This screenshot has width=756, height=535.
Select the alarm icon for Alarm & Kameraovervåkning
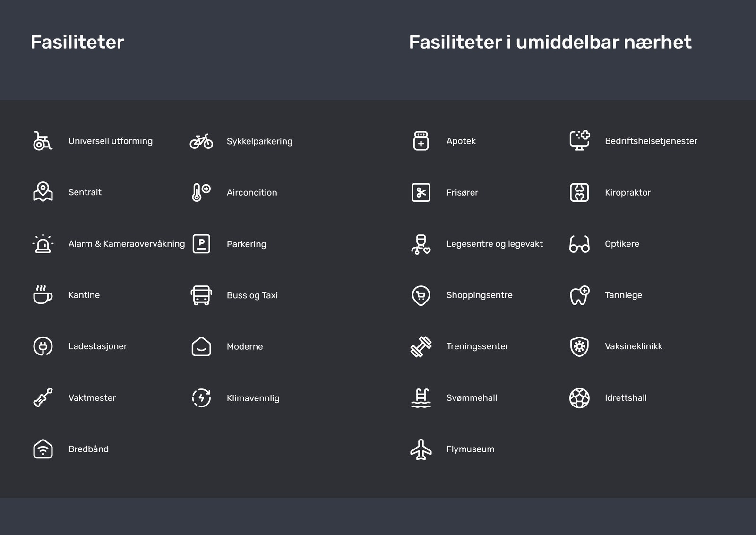[42, 243]
